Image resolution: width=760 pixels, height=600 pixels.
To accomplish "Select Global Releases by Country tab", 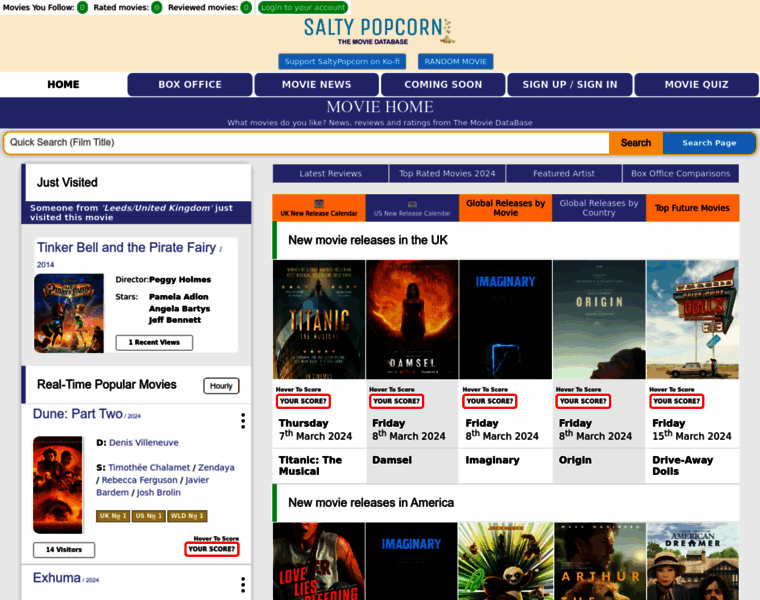I will point(599,208).
